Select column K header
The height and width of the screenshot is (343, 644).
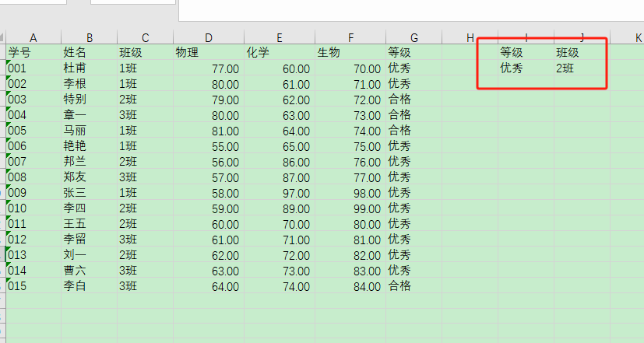click(x=628, y=37)
